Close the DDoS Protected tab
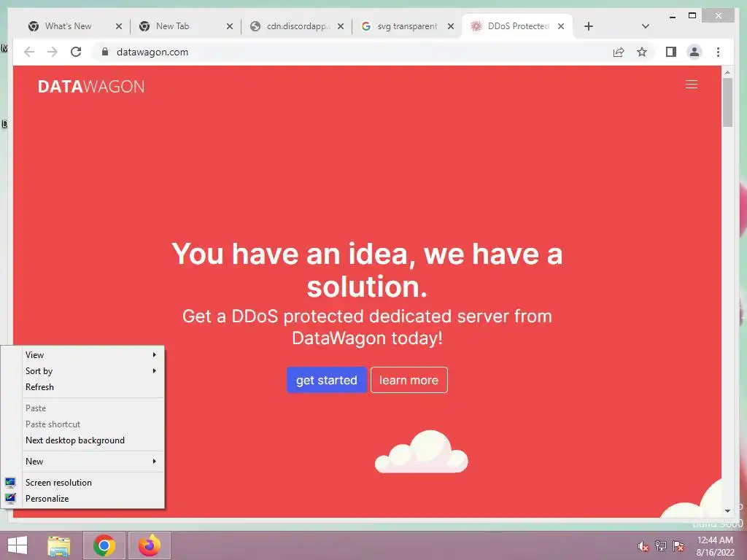 click(561, 26)
